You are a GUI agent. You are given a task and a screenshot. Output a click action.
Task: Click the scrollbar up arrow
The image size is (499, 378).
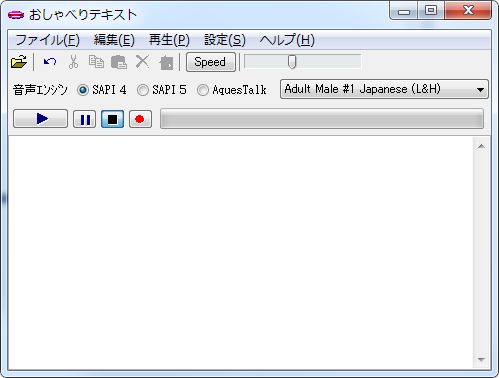click(x=481, y=146)
